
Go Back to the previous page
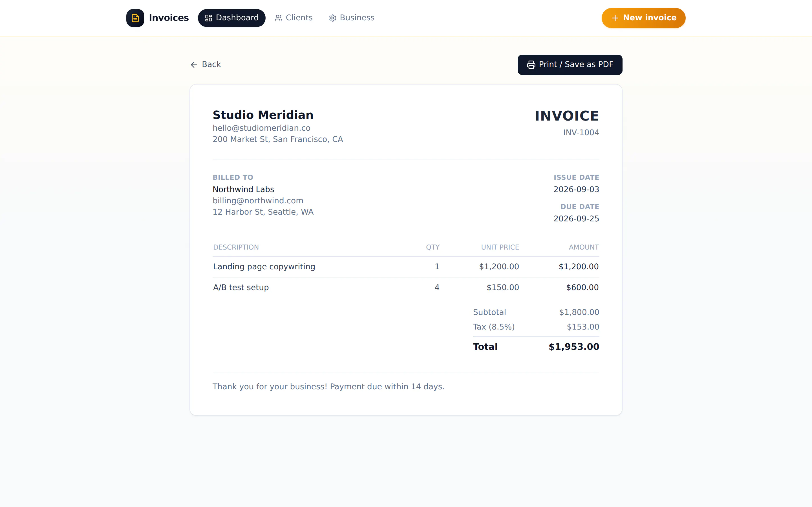205,65
